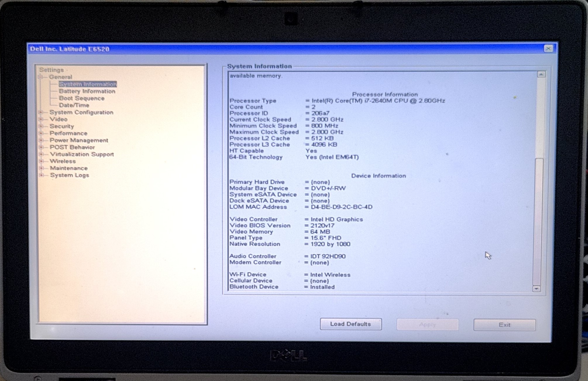Click the Load Defaults button
Viewport: 588px width, 381px height.
coord(351,324)
